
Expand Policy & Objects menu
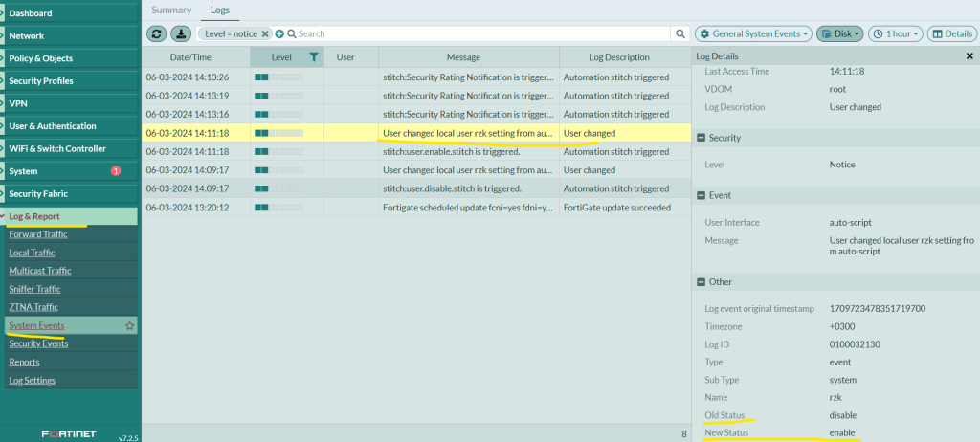(x=69, y=58)
